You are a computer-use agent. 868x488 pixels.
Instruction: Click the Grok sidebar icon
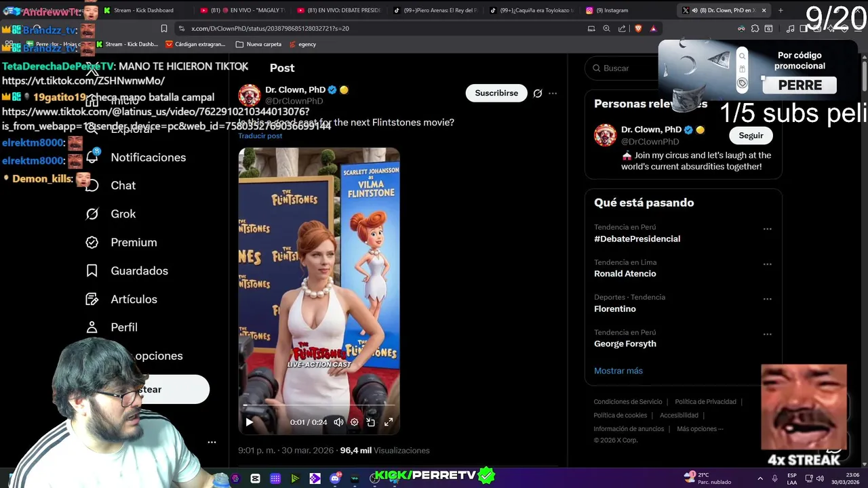pyautogui.click(x=92, y=213)
